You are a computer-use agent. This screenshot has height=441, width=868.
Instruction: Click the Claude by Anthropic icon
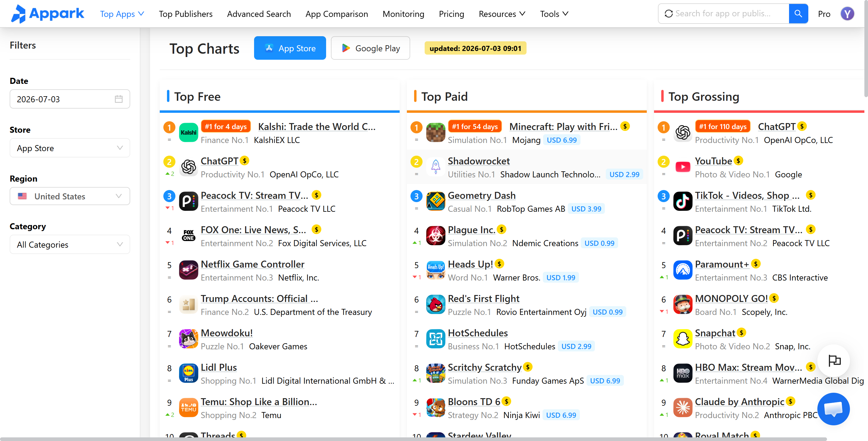coord(683,408)
